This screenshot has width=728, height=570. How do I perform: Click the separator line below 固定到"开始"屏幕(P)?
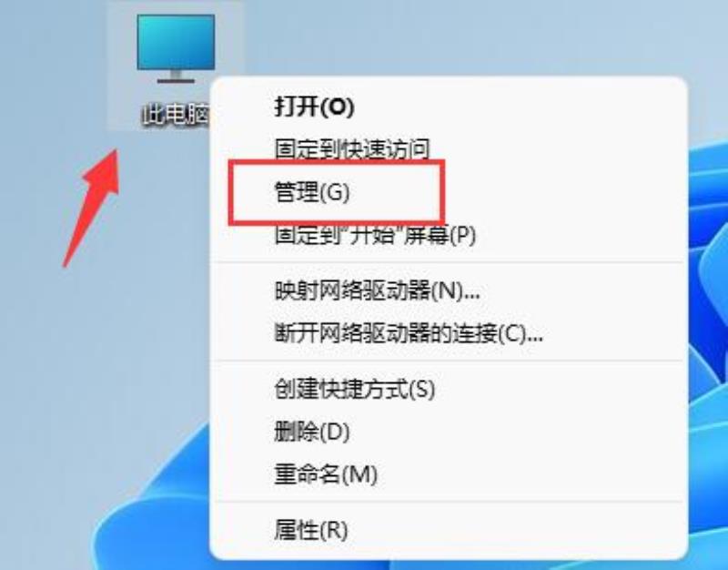coord(449,262)
